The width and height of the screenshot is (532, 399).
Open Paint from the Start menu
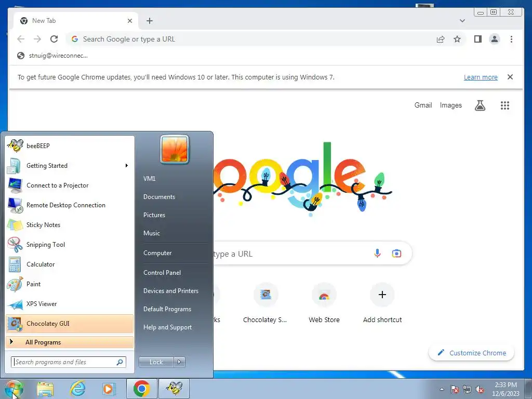tap(70, 284)
